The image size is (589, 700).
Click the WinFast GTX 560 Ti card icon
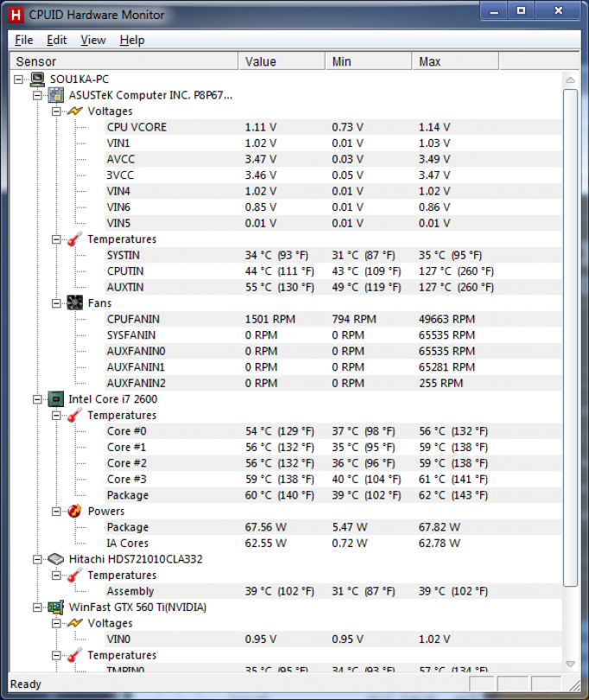[57, 608]
